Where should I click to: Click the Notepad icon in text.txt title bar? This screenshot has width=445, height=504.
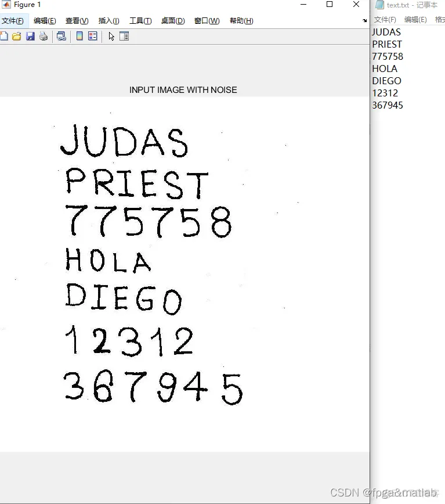379,5
